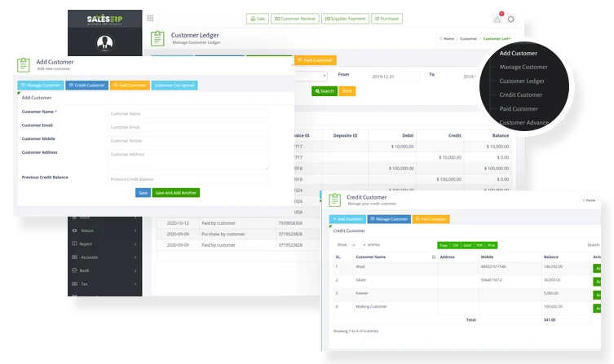
Task: Click Paid Customer button in Add Customer panel
Action: (x=130, y=86)
